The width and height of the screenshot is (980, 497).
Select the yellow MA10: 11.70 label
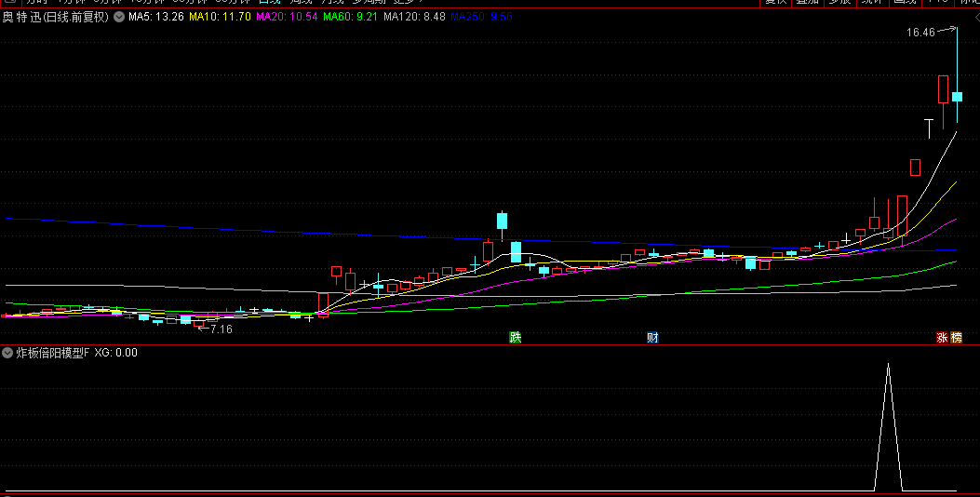[x=220, y=17]
